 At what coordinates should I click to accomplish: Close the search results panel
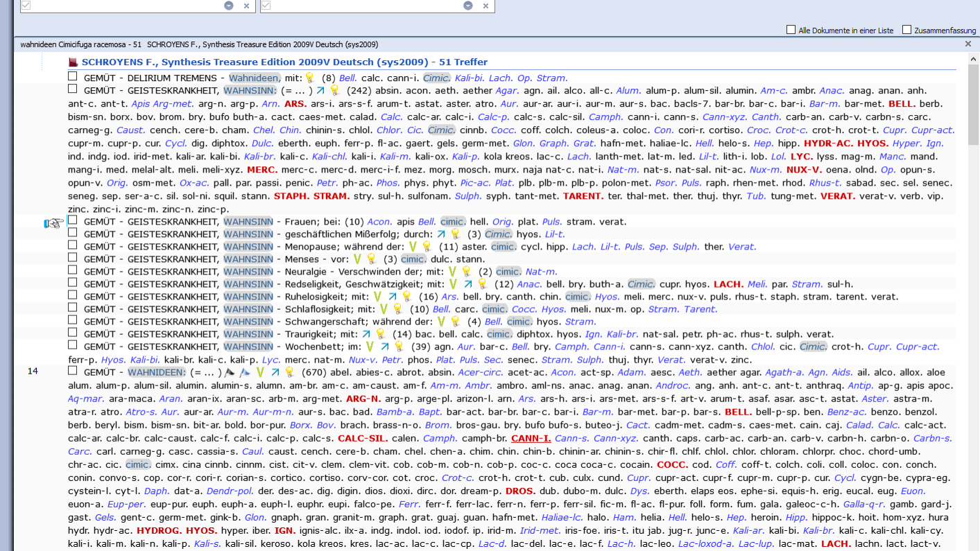click(x=968, y=44)
